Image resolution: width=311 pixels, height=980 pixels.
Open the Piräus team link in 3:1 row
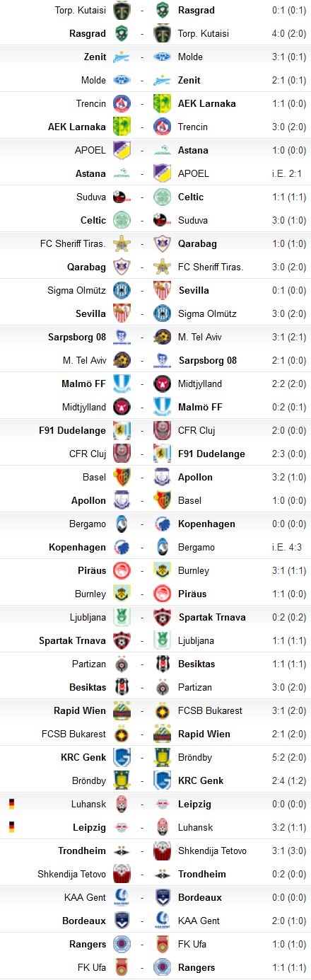point(92,570)
